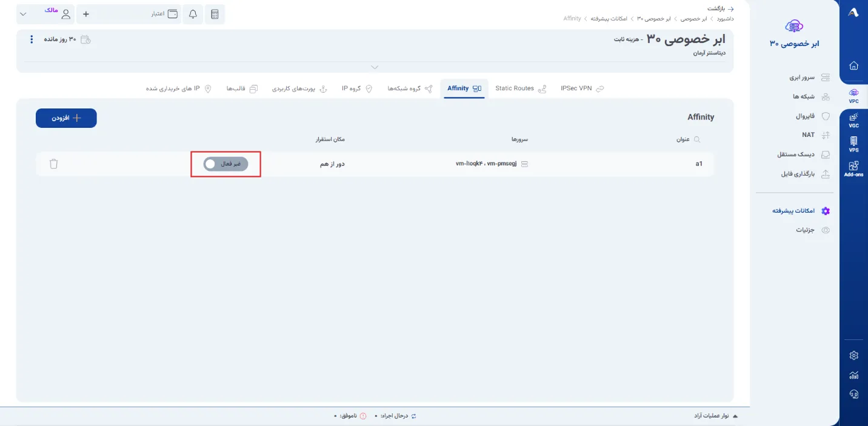
Task: Open فایروال in the side menu
Action: 813,116
